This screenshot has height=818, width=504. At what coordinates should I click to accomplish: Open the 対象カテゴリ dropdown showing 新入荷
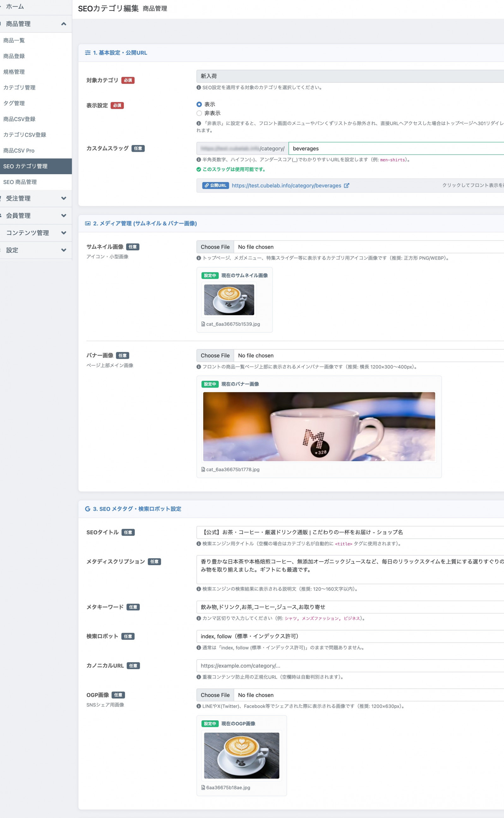(x=350, y=76)
